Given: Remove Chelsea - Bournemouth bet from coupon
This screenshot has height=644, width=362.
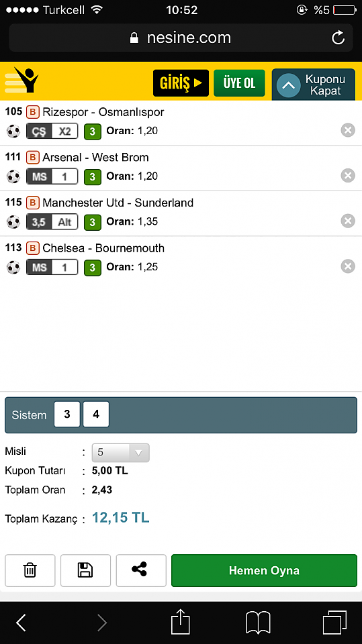Looking at the screenshot, I should pos(348,266).
